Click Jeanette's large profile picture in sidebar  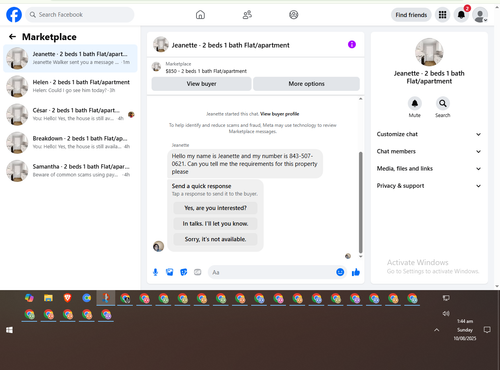(429, 52)
